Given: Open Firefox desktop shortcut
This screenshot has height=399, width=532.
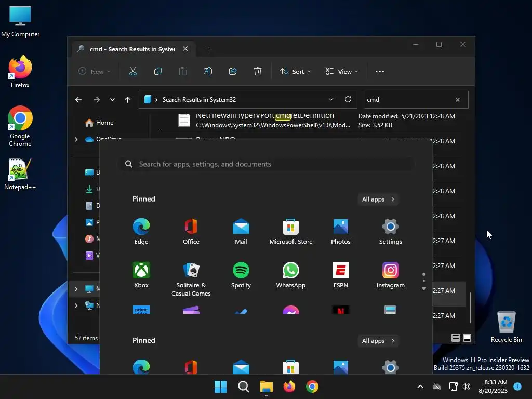Looking at the screenshot, I should (20, 72).
